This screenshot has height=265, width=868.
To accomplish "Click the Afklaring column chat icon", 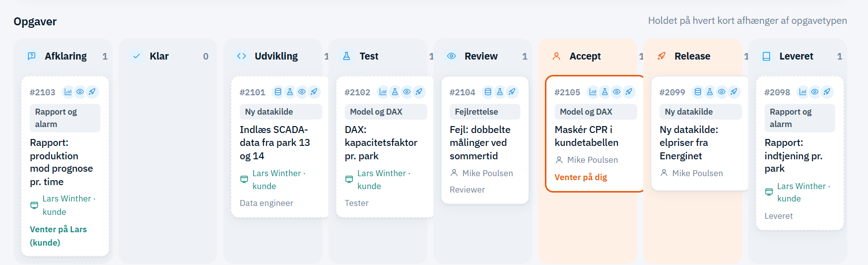I will (x=32, y=56).
